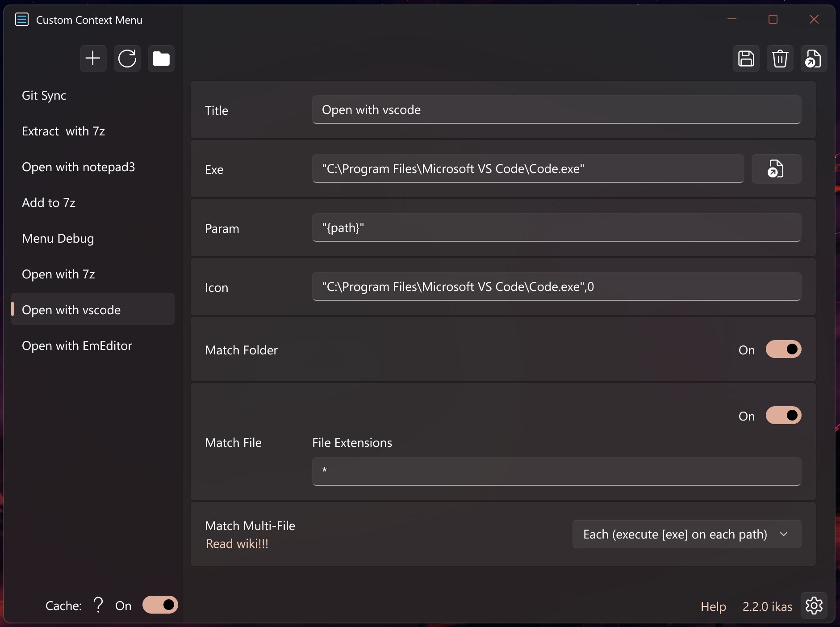Select Open with EmEditor menu entry
The image size is (840, 627).
click(77, 346)
